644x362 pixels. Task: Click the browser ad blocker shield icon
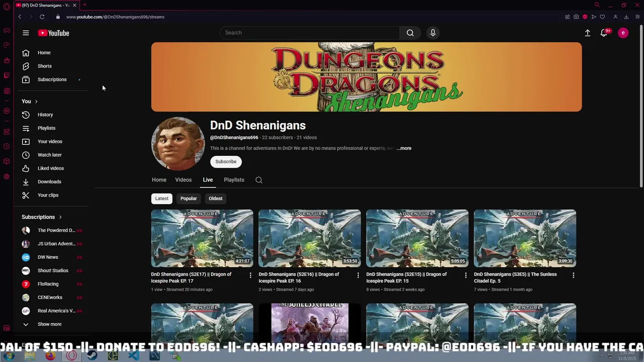coord(585,17)
